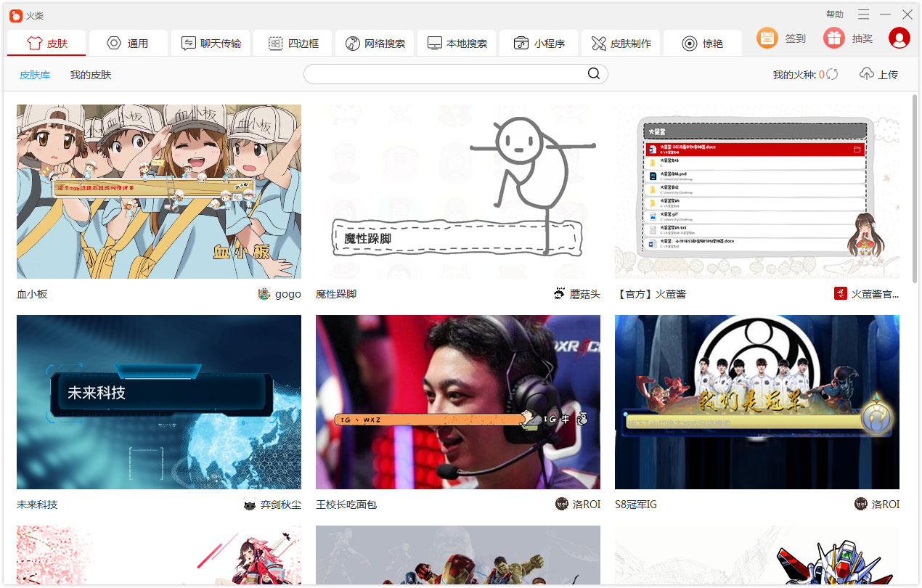922x588 pixels.
Task: Open the 聊天传输 tab
Action: (x=211, y=43)
